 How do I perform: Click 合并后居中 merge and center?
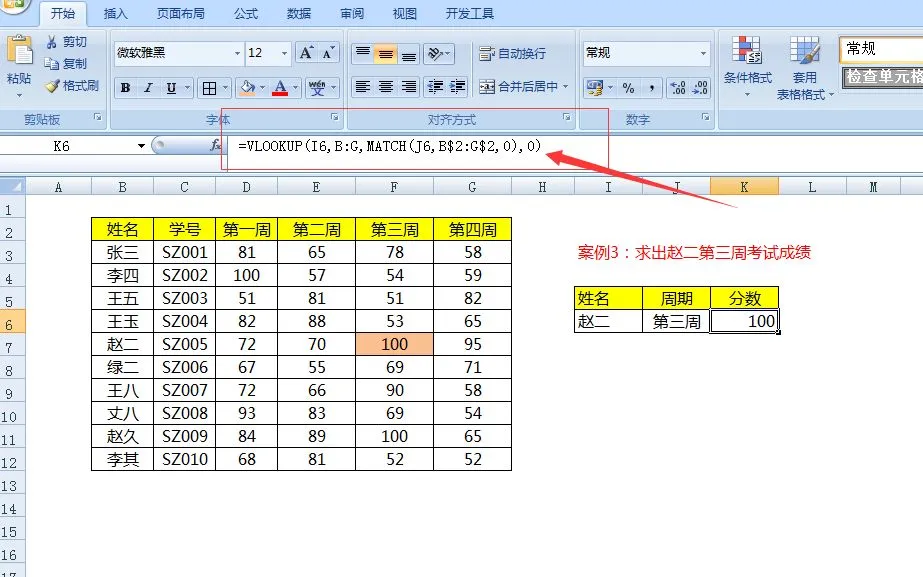click(518, 87)
